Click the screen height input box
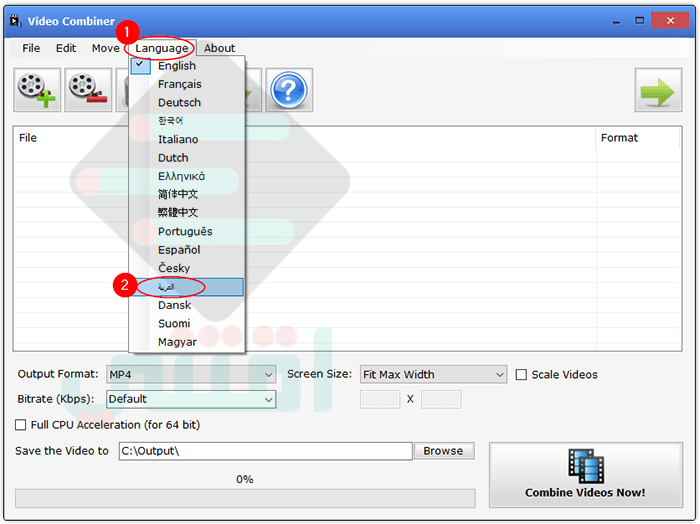The image size is (700, 524). 441,399
